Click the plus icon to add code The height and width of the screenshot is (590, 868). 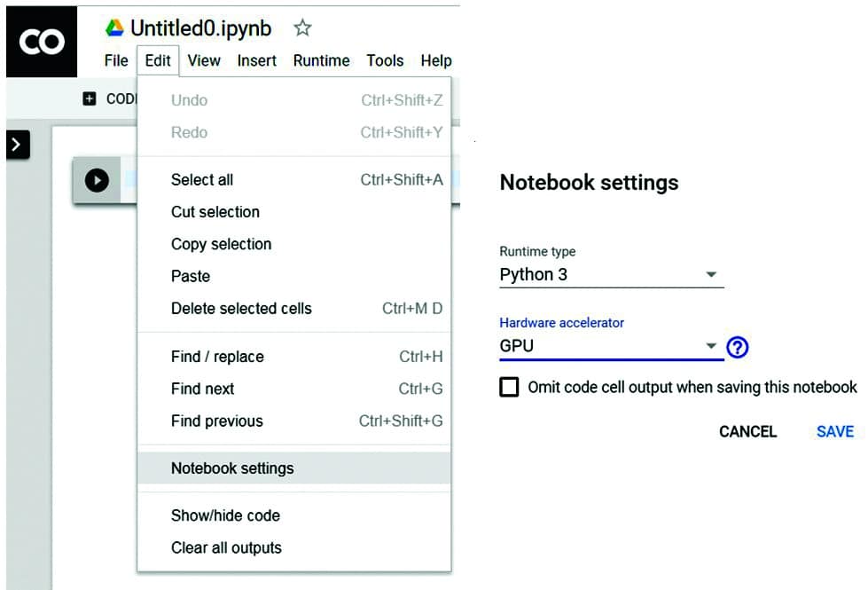tap(89, 99)
